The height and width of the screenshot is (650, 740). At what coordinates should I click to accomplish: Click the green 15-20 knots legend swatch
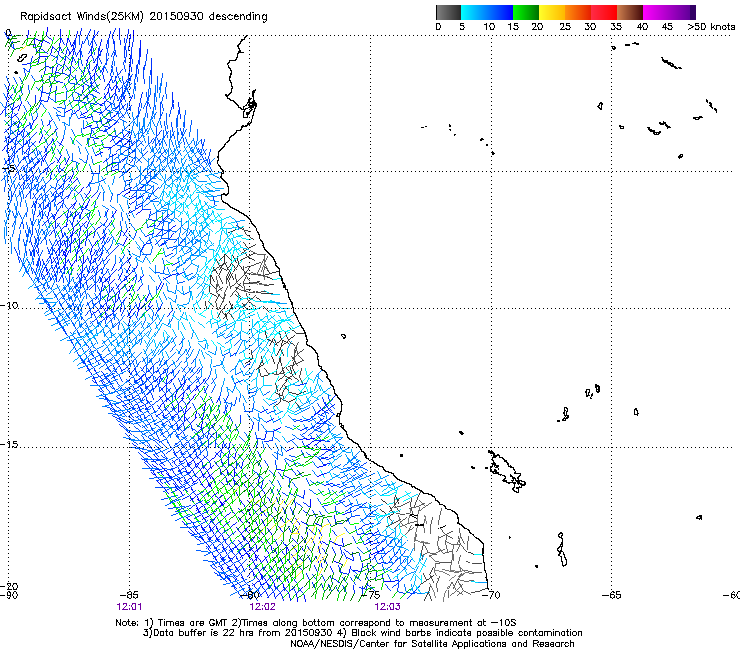point(526,12)
